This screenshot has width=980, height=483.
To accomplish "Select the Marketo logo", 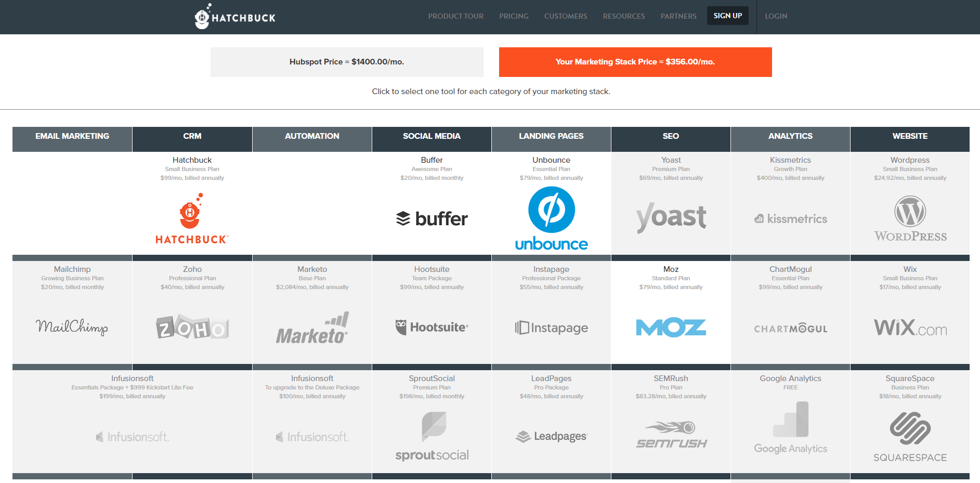I will point(312,328).
